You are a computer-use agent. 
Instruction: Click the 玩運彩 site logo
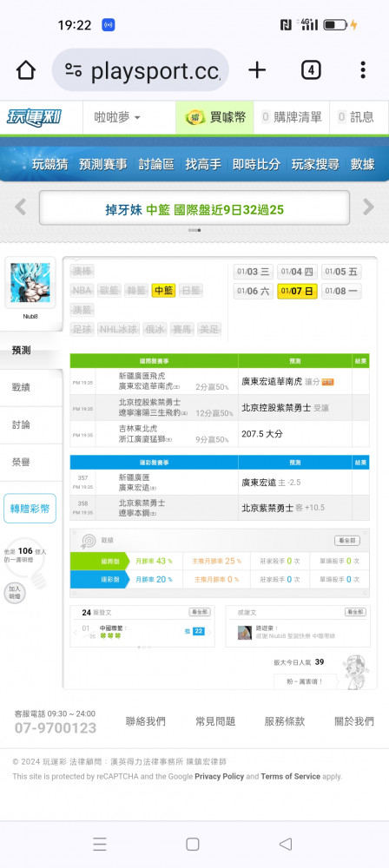click(x=35, y=117)
